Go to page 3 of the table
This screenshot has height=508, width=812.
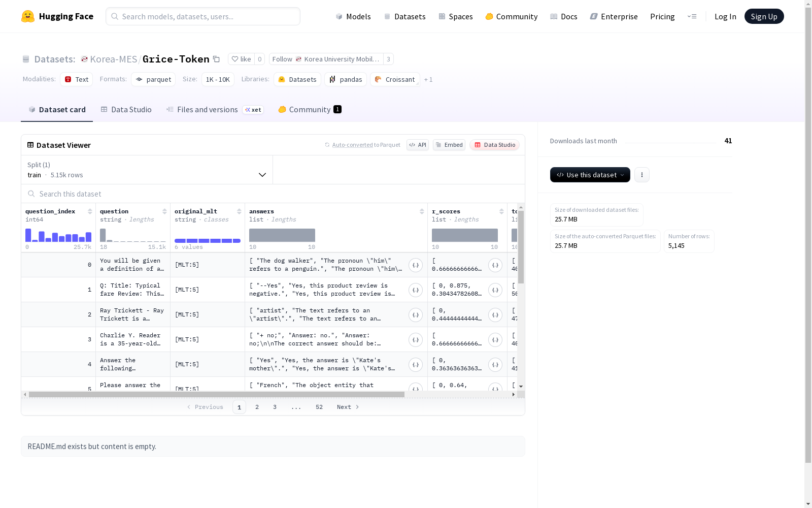click(275, 407)
